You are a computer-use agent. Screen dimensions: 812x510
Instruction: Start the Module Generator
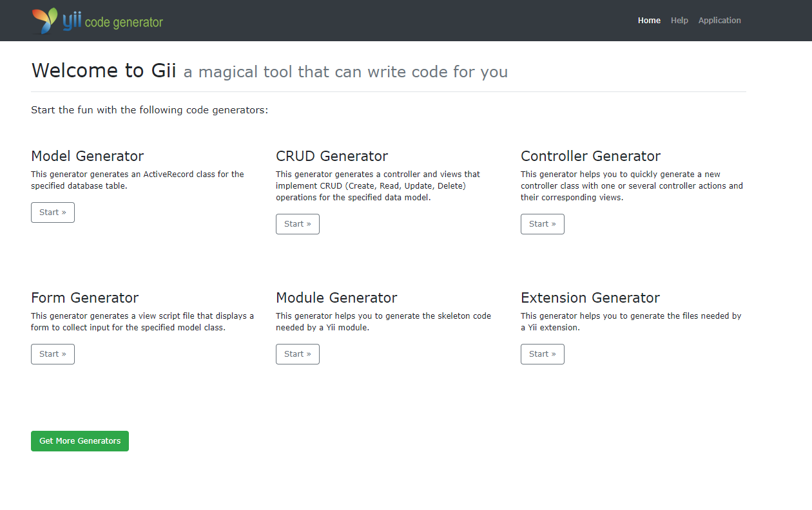tap(298, 354)
